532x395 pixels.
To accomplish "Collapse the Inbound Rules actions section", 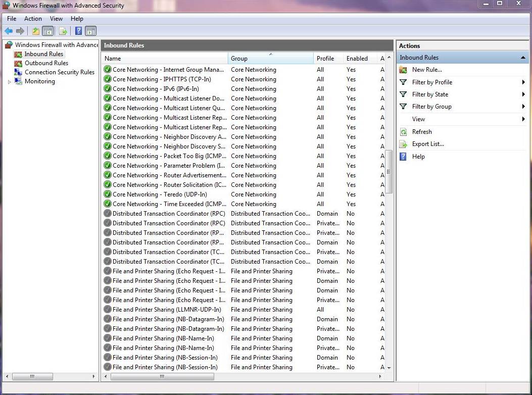I will click(523, 58).
